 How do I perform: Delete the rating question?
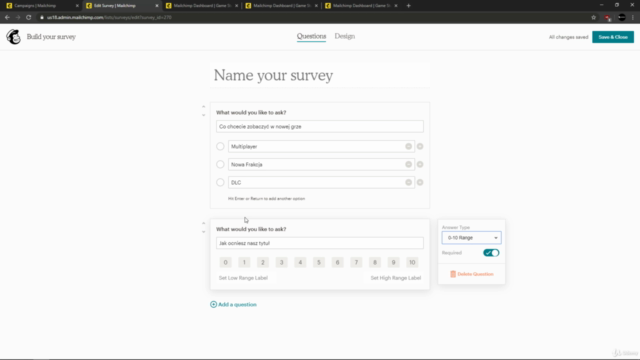point(471,274)
